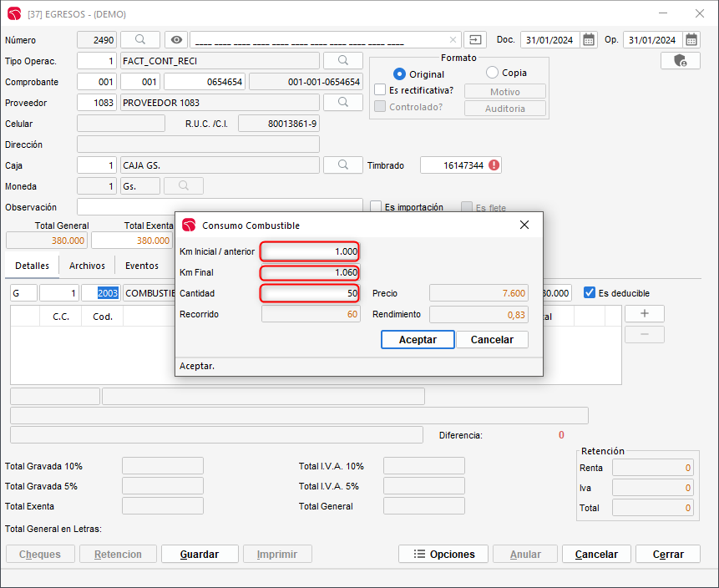The width and height of the screenshot is (719, 588).
Task: Open the Op. date calendar picker
Action: pos(691,39)
